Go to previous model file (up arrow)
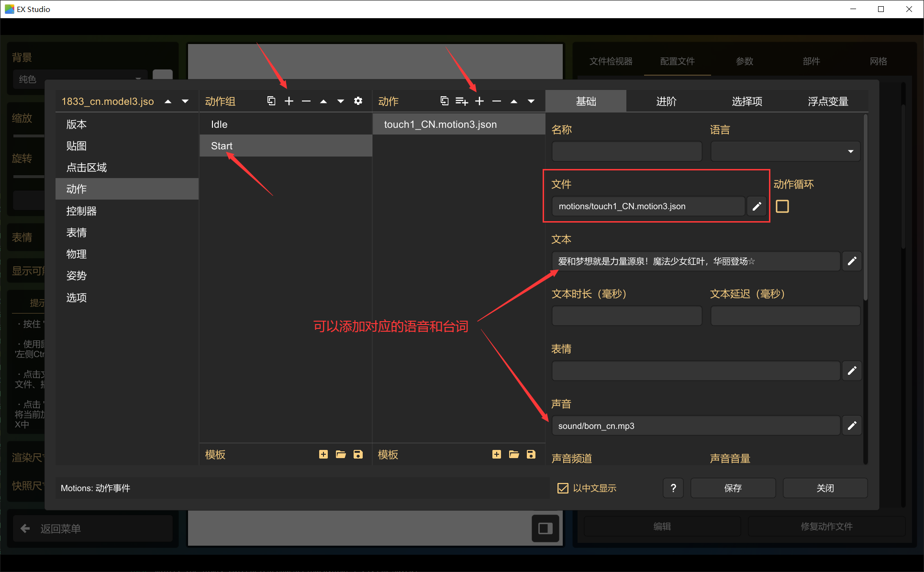 pos(168,101)
